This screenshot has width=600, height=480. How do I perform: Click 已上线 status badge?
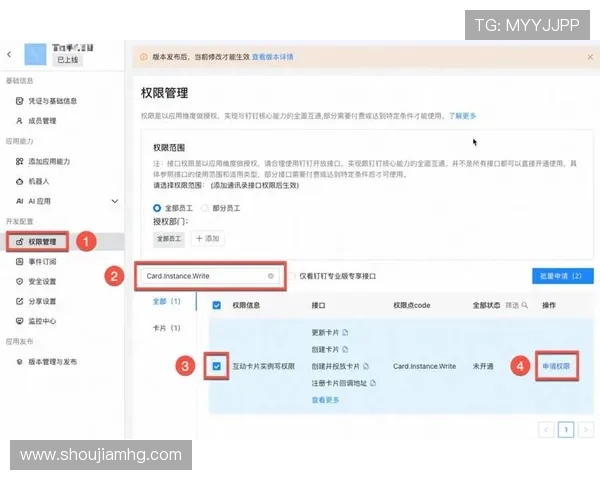pos(68,60)
